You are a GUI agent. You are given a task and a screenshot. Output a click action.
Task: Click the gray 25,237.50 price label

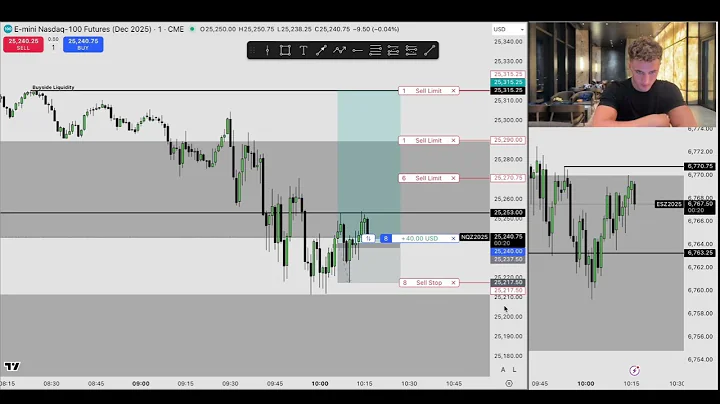coord(507,259)
